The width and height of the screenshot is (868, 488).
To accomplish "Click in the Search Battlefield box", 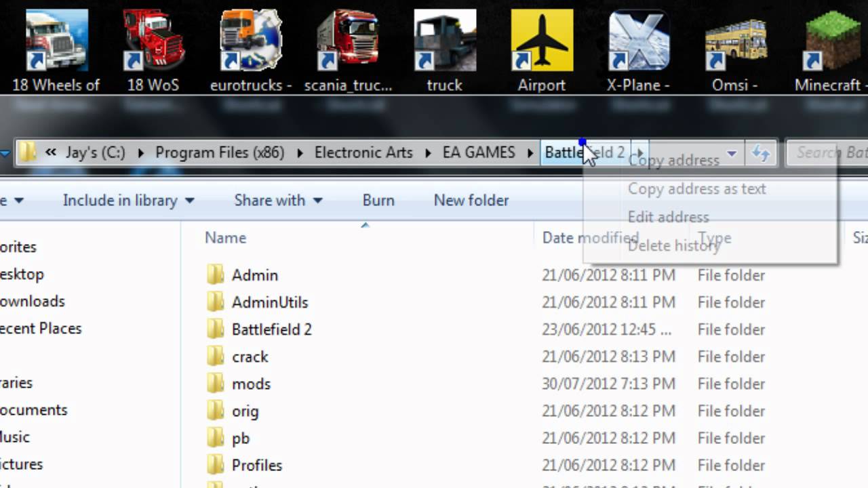I will 827,153.
